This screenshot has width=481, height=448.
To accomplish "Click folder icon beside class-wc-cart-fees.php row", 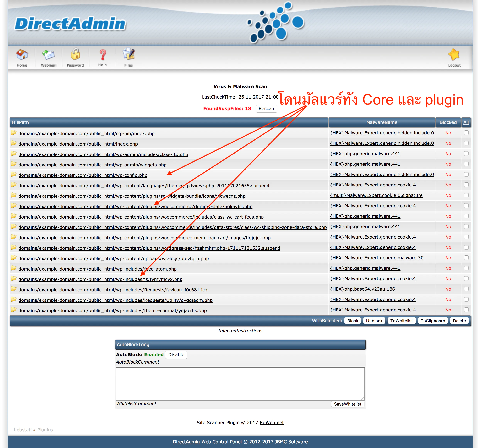I will click(14, 216).
